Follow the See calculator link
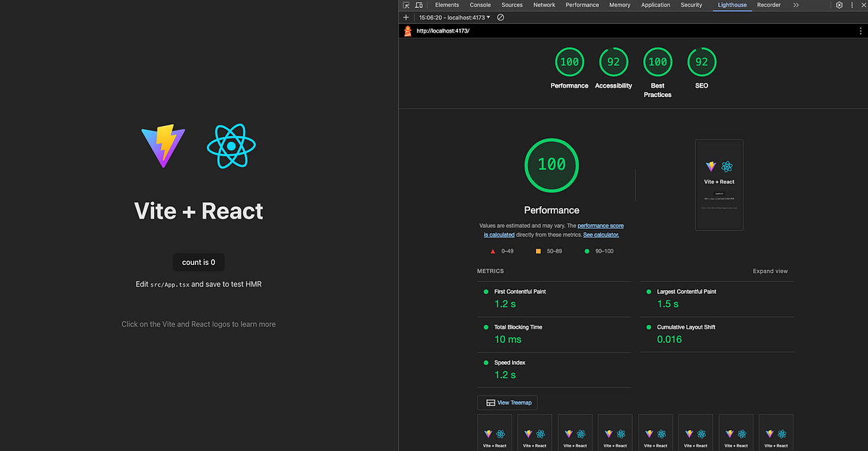The width and height of the screenshot is (868, 451). (x=601, y=235)
